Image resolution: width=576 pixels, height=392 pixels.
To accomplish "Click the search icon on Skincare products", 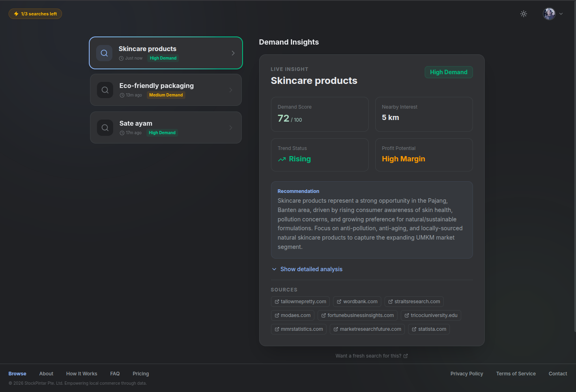I will coord(104,53).
